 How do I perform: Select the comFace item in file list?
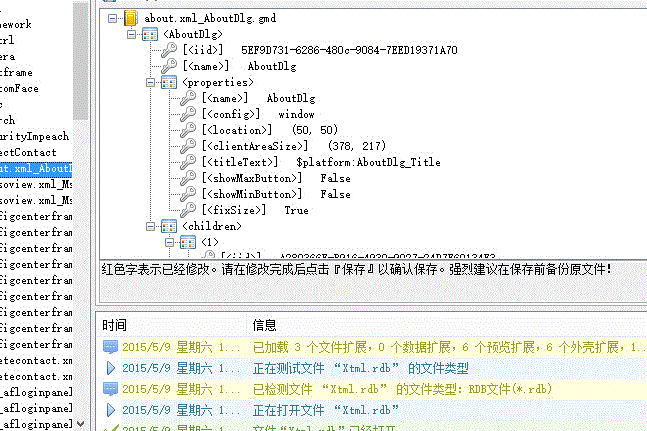click(x=19, y=89)
